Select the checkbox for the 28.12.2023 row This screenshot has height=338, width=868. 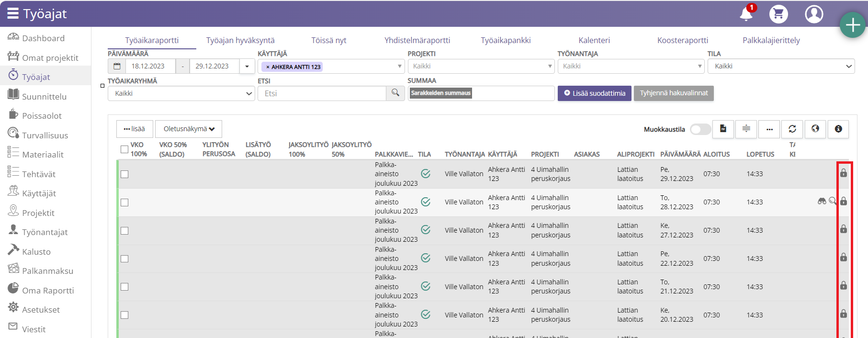[x=124, y=203]
